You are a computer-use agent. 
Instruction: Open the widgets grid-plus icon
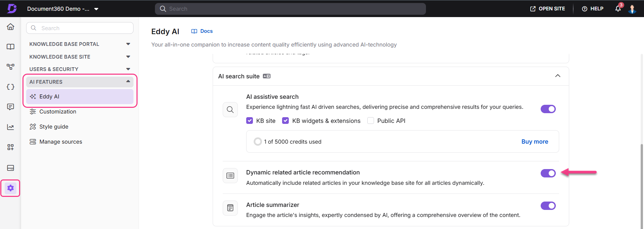10,147
